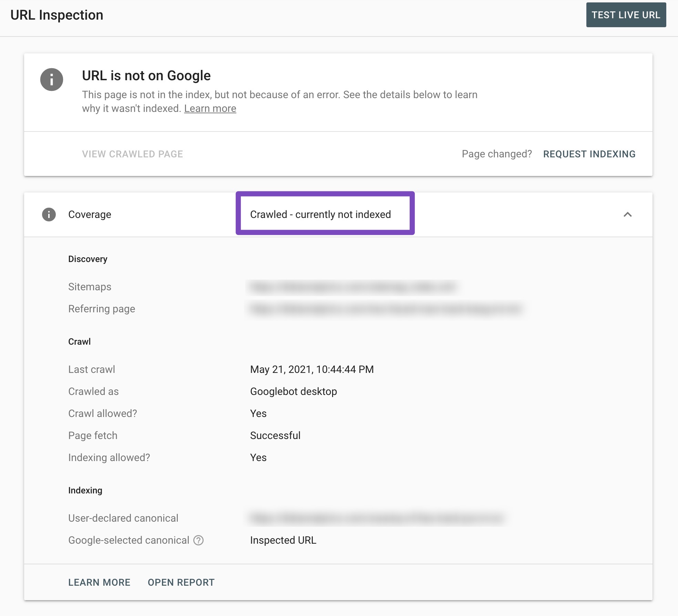
Task: Follow the Learn more link in description
Action: [210, 108]
